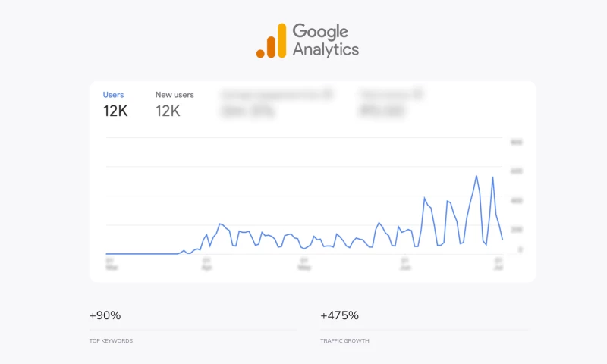Click the 12K value under Users
The width and height of the screenshot is (607, 364).
[x=115, y=111]
